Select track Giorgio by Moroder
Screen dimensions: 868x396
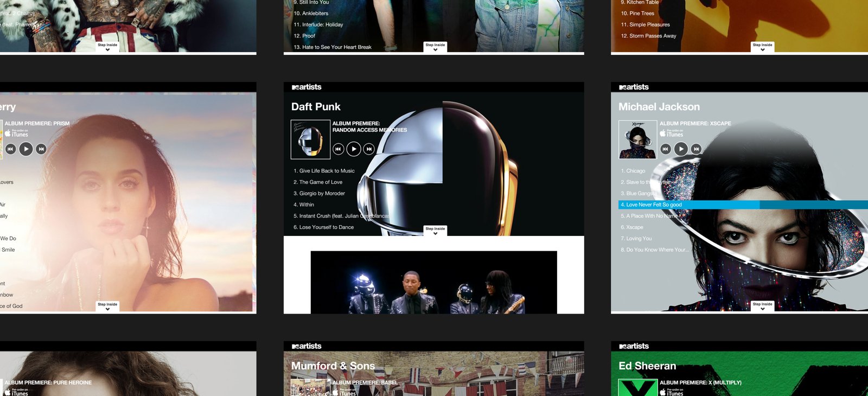(x=319, y=194)
